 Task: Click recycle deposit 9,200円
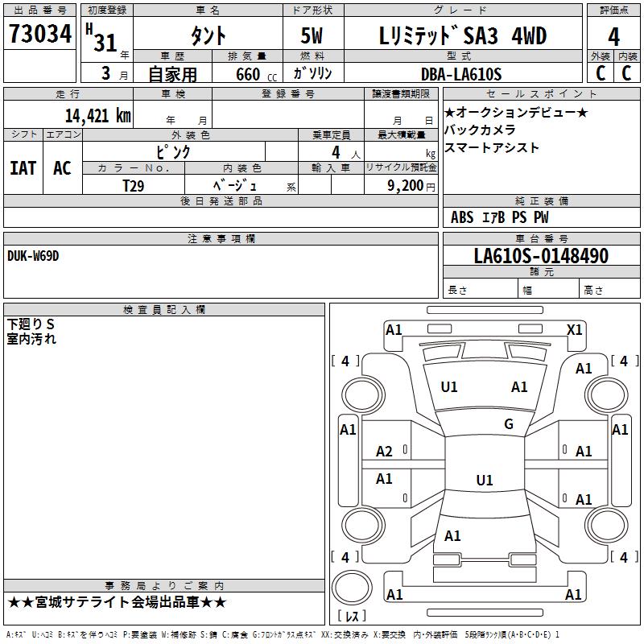[411, 186]
